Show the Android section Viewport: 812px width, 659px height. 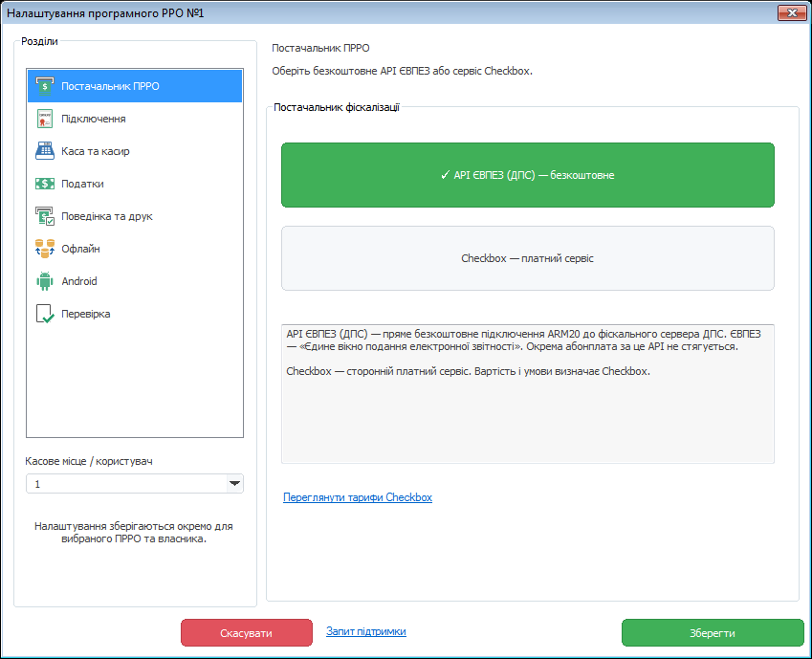pyautogui.click(x=135, y=281)
